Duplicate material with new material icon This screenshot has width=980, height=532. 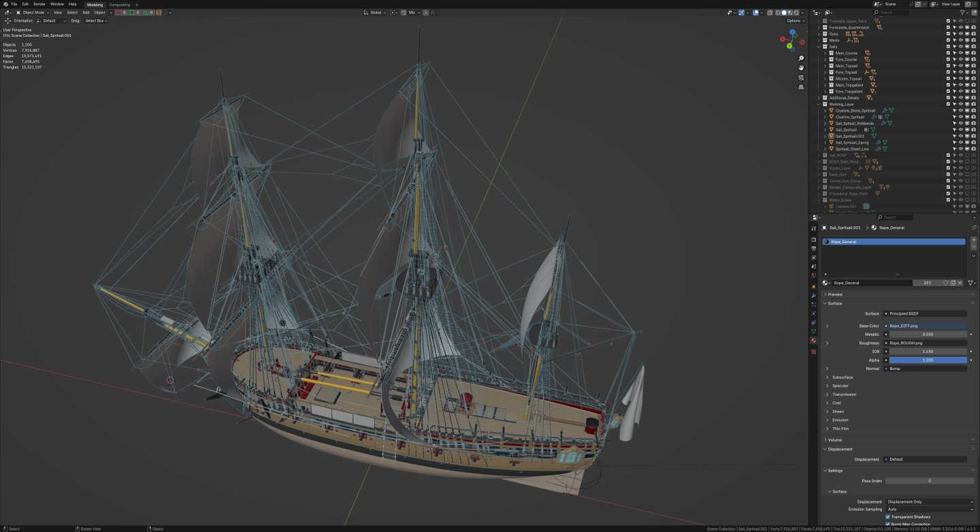coord(952,283)
